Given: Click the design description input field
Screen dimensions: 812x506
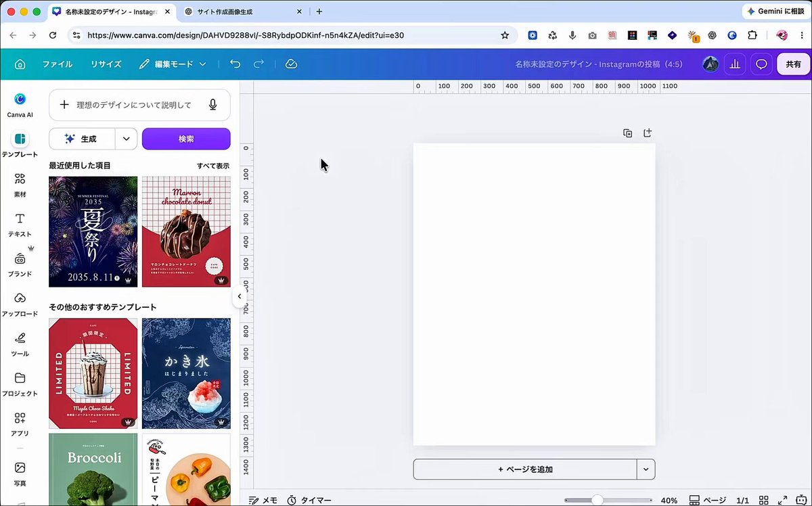Looking at the screenshot, I should pos(139,105).
